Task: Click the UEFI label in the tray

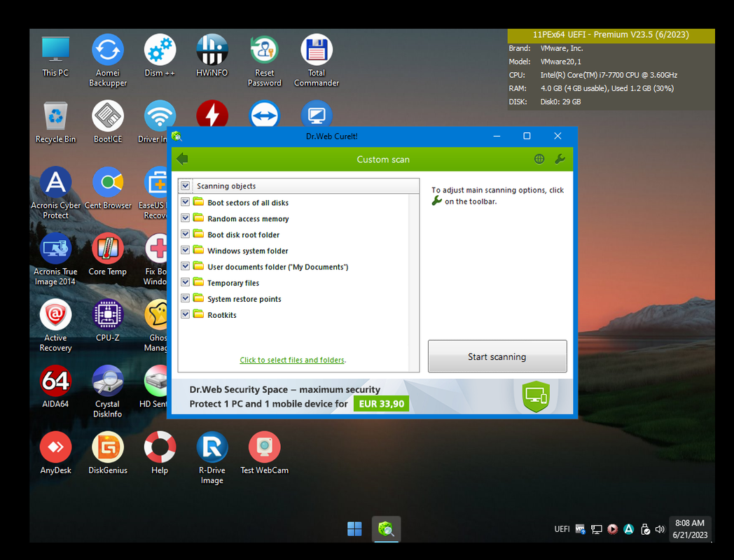Action: pyautogui.click(x=562, y=530)
